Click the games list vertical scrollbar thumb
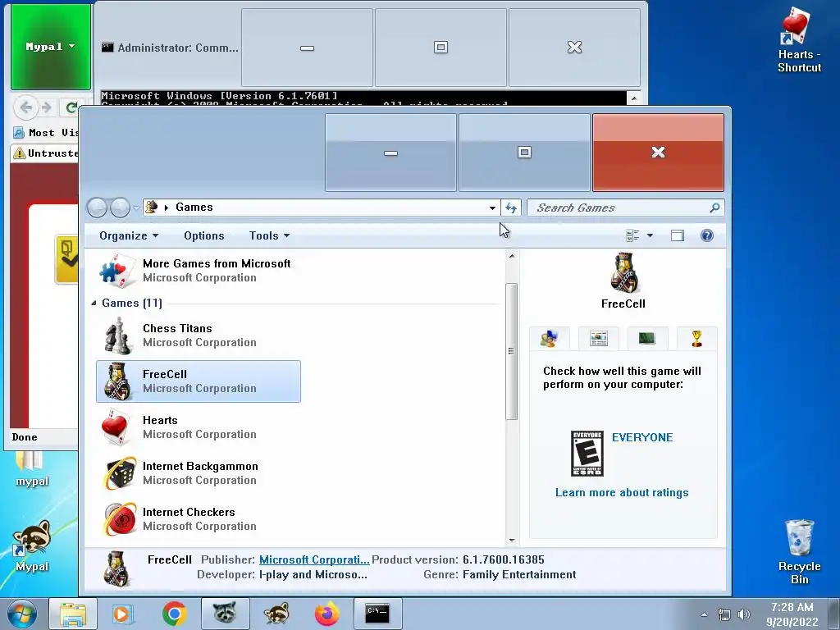This screenshot has height=630, width=840. pyautogui.click(x=512, y=351)
